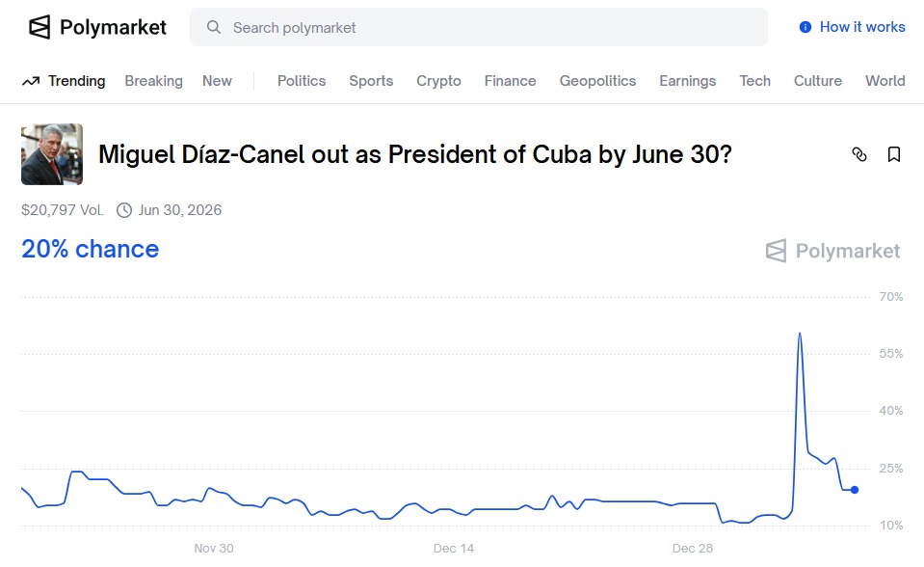Click the How it works info icon
This screenshot has height=567, width=924.
tap(805, 27)
